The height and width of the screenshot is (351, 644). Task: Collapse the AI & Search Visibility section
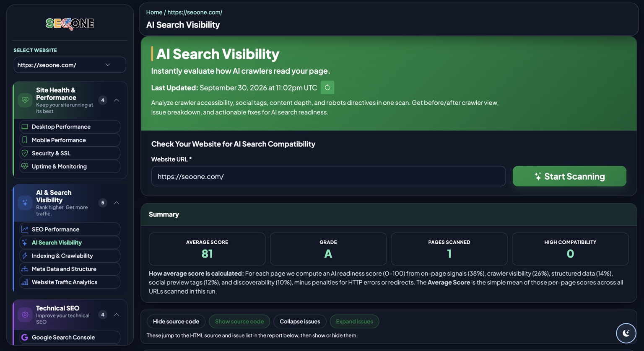point(117,203)
